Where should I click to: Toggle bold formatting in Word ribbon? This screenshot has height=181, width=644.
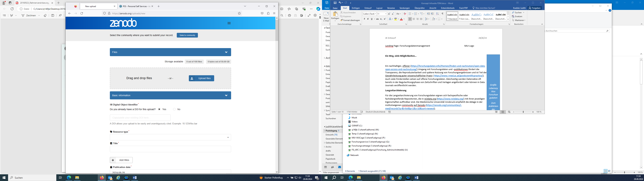click(364, 19)
